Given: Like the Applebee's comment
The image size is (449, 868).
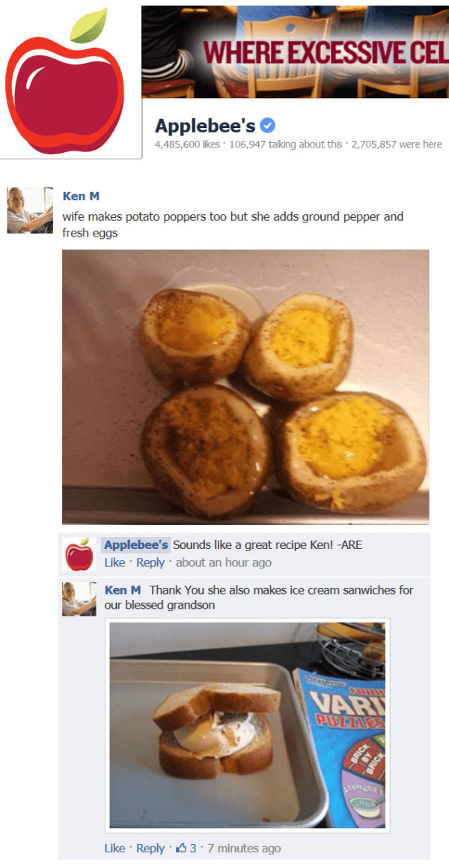Looking at the screenshot, I should [114, 562].
